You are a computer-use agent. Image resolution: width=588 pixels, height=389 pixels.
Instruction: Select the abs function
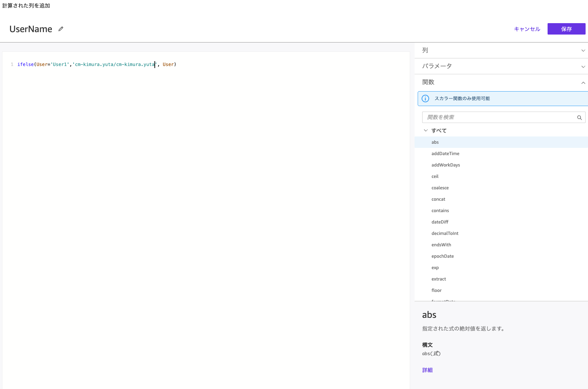tap(435, 142)
